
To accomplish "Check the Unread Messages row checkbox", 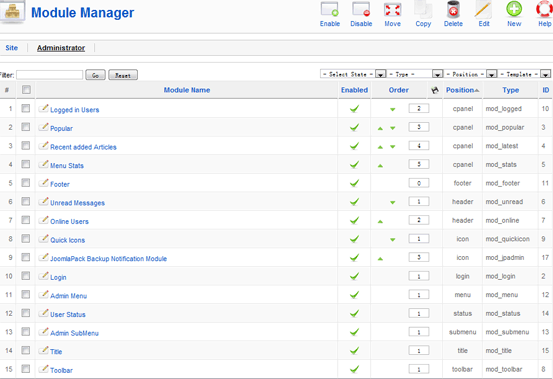I will (25, 201).
